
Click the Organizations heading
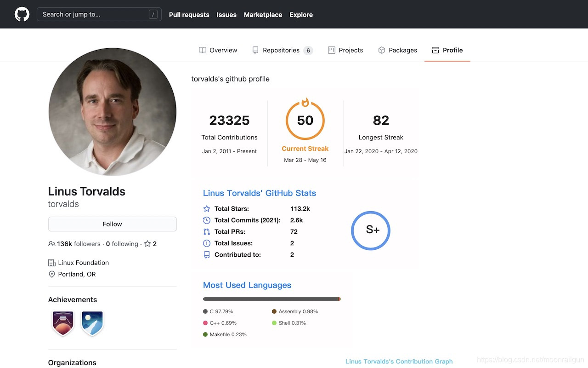(73, 362)
